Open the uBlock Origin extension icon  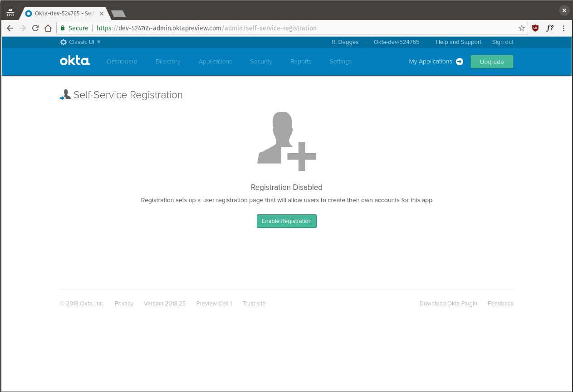(535, 28)
